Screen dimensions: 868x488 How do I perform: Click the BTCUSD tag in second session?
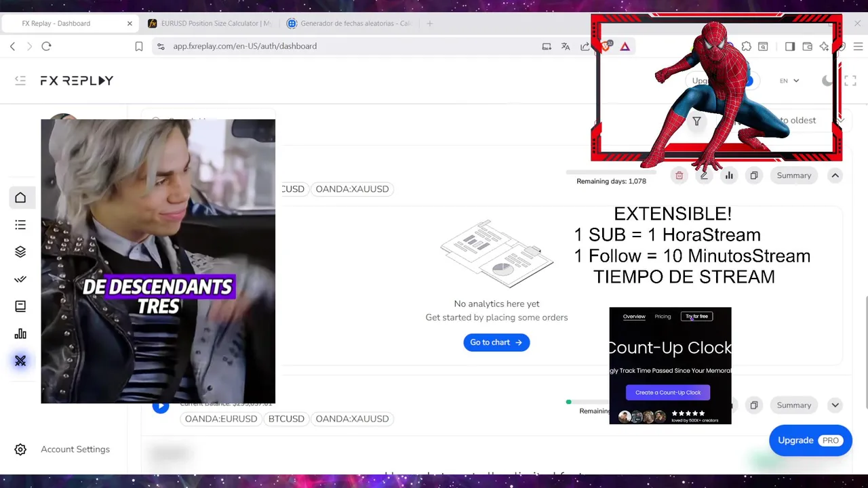[286, 419]
